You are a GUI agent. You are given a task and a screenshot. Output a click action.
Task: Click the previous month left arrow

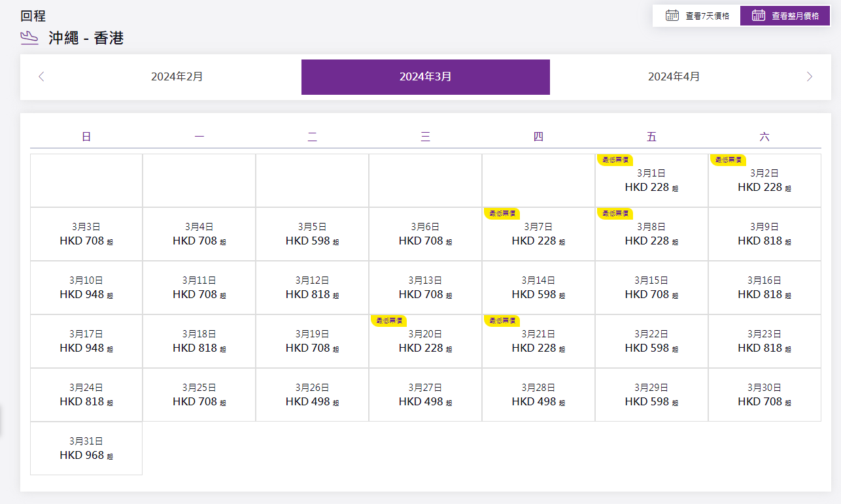42,76
